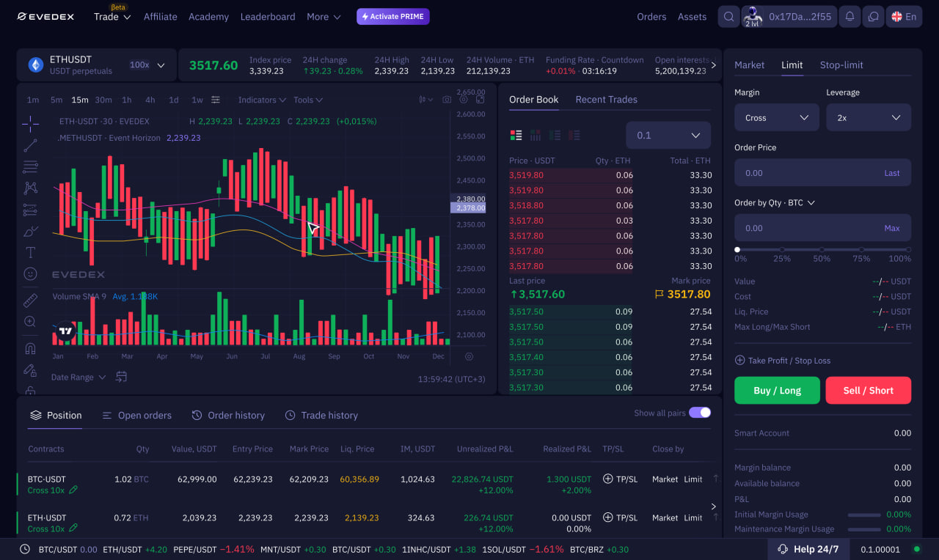Open the Help 24/7 support button
The height and width of the screenshot is (560, 939).
click(x=808, y=549)
